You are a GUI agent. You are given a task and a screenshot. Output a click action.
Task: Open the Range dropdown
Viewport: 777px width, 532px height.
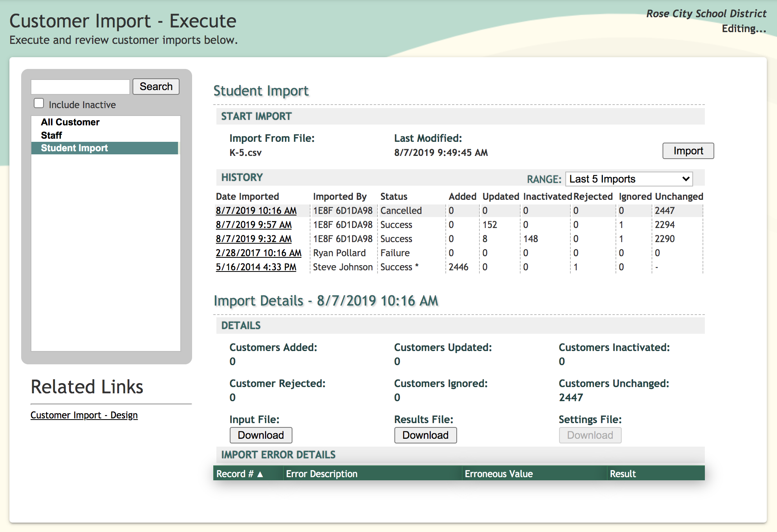click(629, 179)
